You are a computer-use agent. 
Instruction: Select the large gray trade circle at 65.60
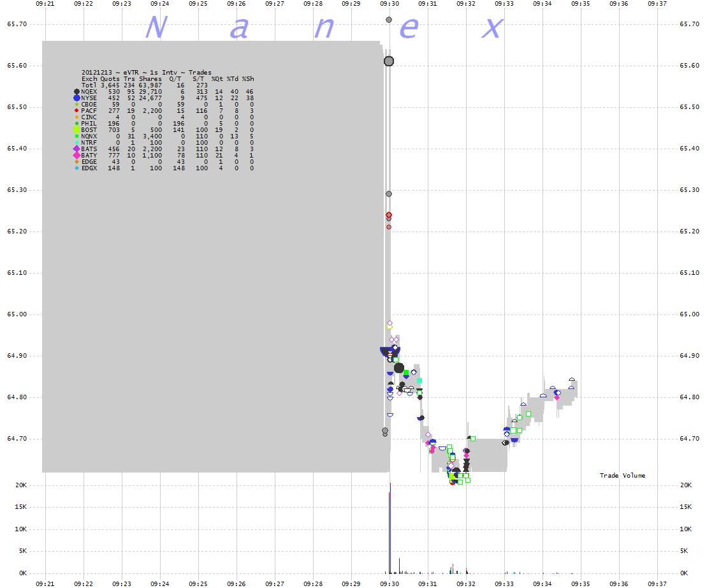click(389, 61)
